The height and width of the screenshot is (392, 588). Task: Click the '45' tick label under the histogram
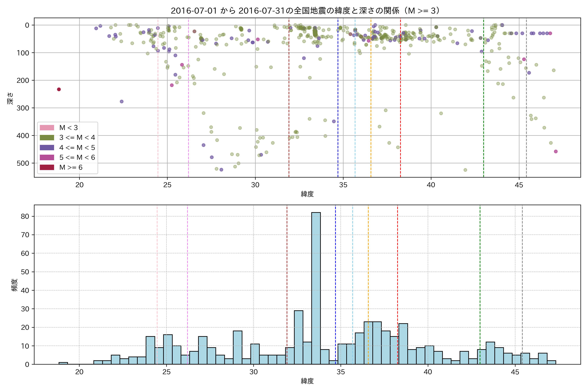click(515, 372)
